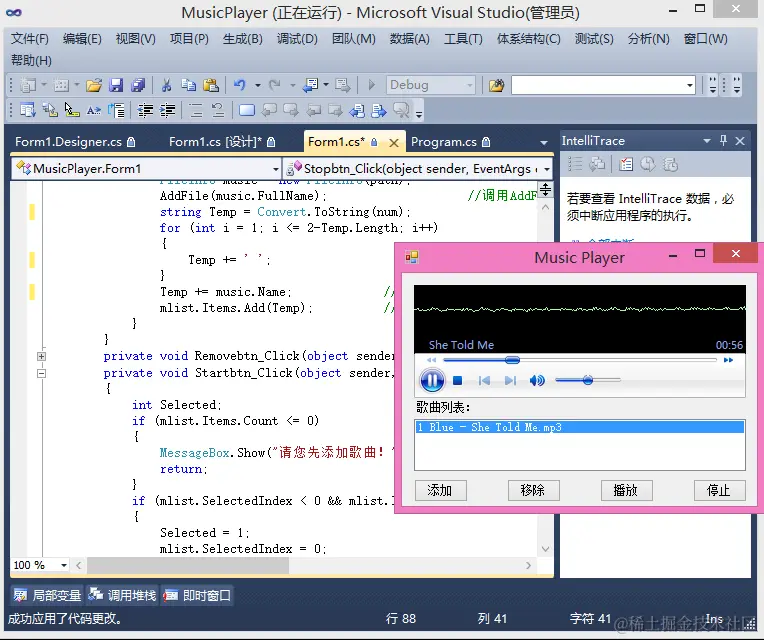Pin the IntelliTrace panel with pushpin
Viewport: 764px width, 640px height.
click(x=723, y=141)
